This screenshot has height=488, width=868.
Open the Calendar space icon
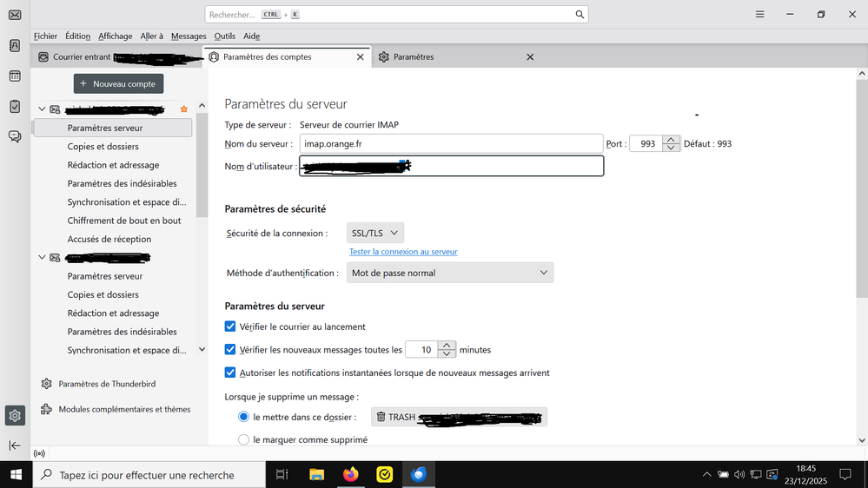pyautogui.click(x=15, y=76)
